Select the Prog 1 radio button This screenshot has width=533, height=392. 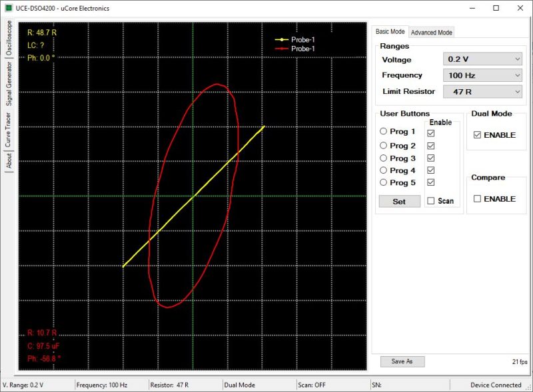coord(384,132)
